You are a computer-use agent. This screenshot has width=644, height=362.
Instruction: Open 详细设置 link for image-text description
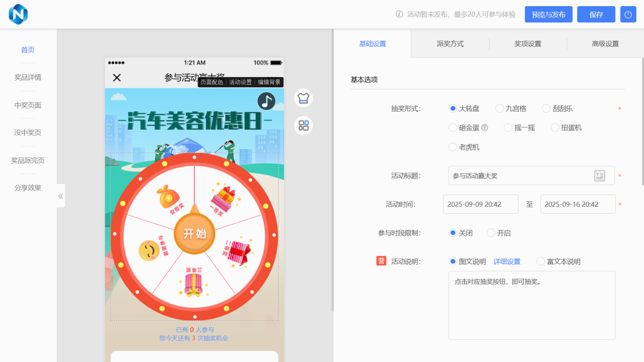click(x=507, y=261)
